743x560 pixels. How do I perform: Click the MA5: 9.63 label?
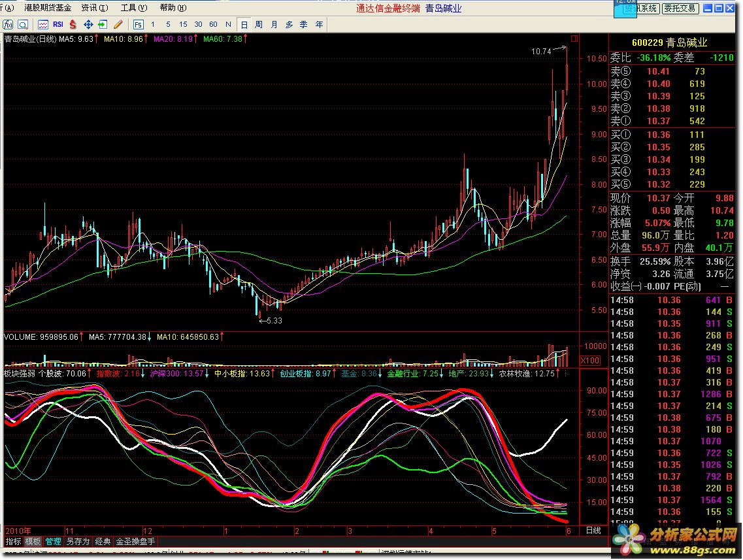[x=76, y=39]
